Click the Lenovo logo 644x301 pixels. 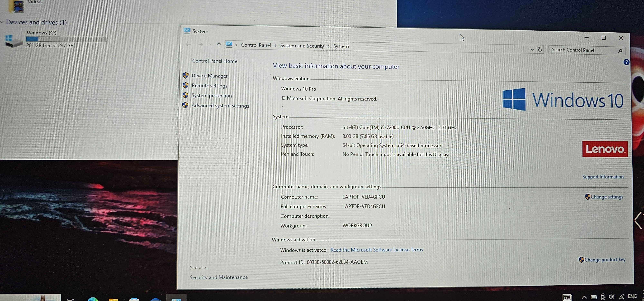tap(605, 149)
